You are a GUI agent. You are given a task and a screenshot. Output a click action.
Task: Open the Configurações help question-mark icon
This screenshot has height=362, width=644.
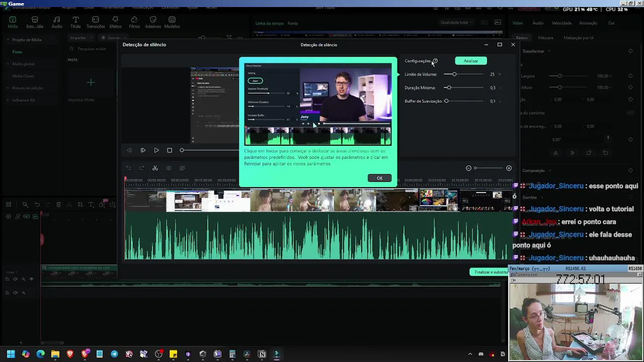(435, 61)
